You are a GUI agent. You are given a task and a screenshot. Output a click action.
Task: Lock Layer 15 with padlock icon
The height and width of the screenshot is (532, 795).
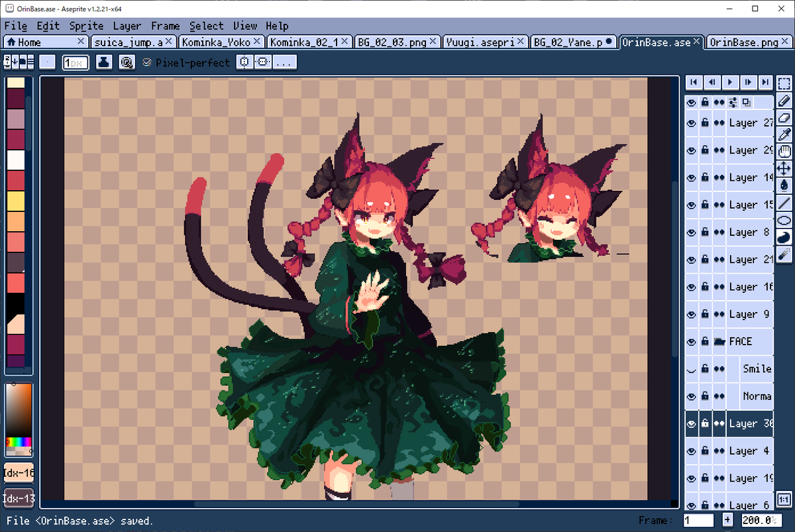click(x=706, y=205)
